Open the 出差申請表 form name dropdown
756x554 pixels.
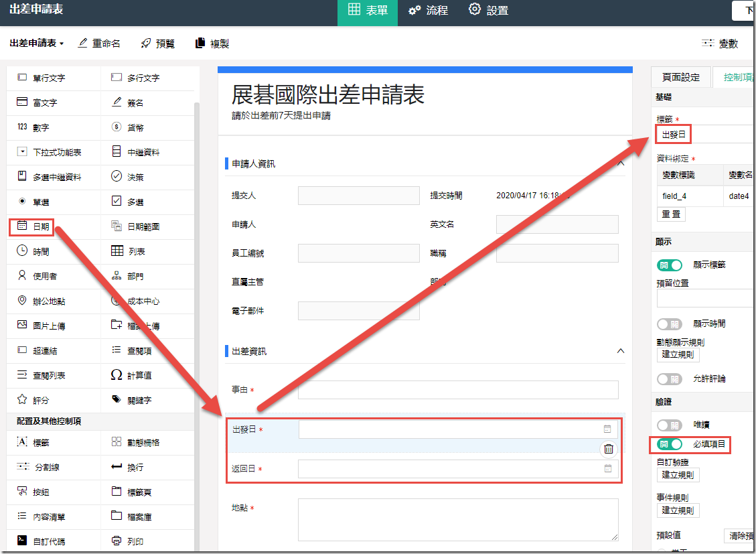37,44
